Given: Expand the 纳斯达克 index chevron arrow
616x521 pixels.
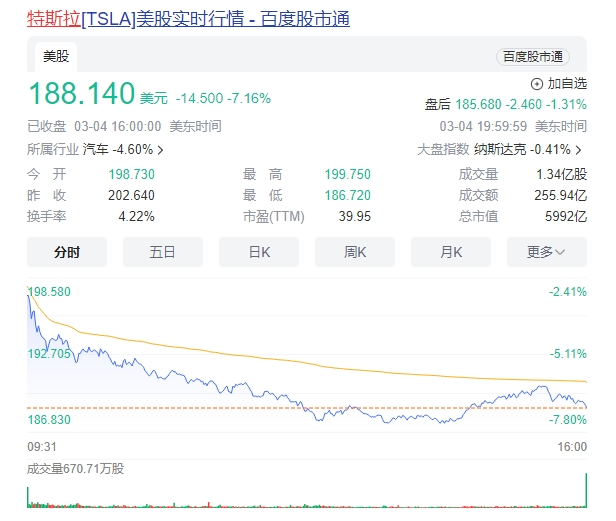Looking at the screenshot, I should point(578,150).
